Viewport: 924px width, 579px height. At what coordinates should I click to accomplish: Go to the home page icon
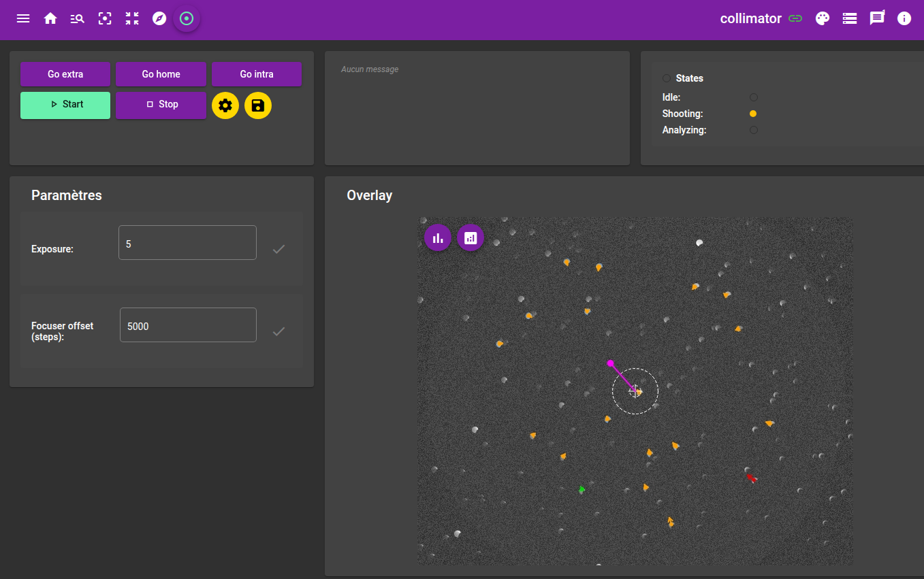click(x=50, y=18)
